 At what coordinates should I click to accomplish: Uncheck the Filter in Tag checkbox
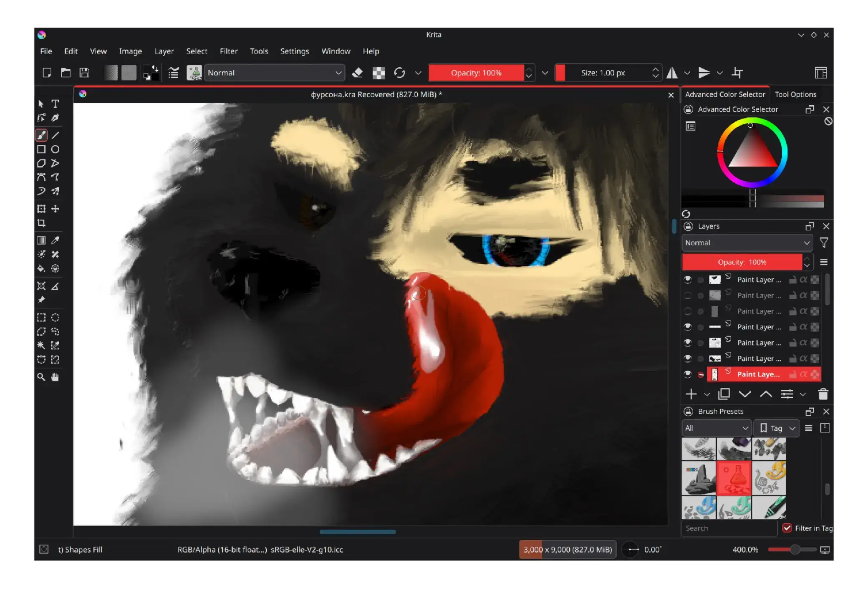[787, 528]
